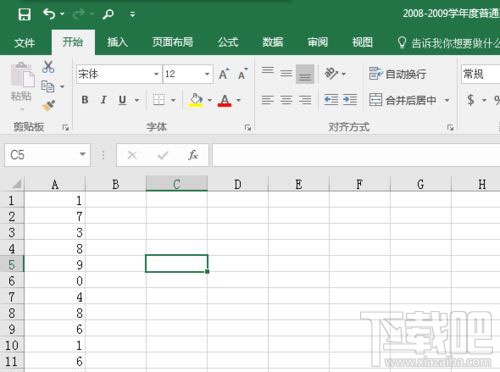
Task: Switch to the 数据 tab
Action: [x=272, y=42]
